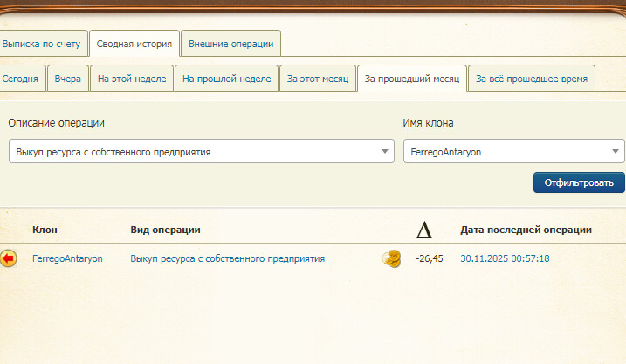Select the За прошедший месяц tab

pyautogui.click(x=411, y=79)
